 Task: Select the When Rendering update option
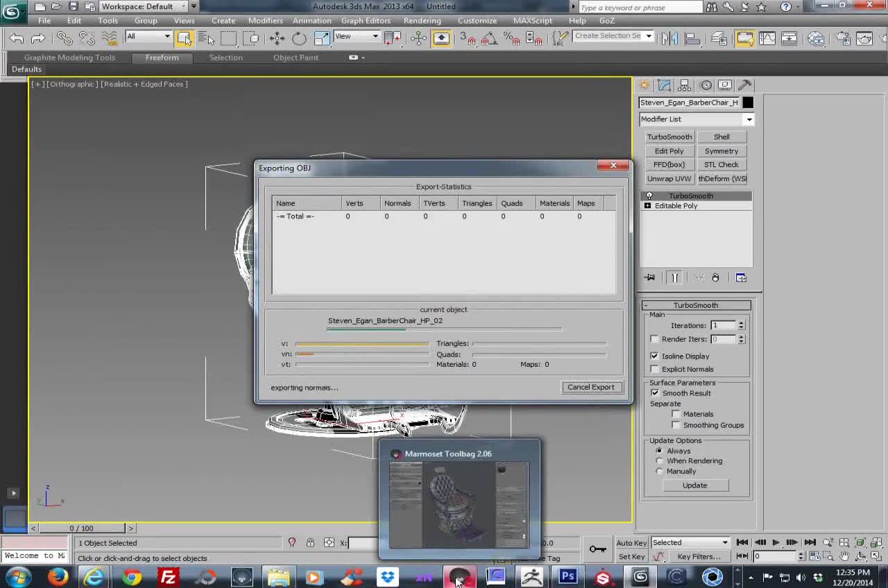[660, 460]
